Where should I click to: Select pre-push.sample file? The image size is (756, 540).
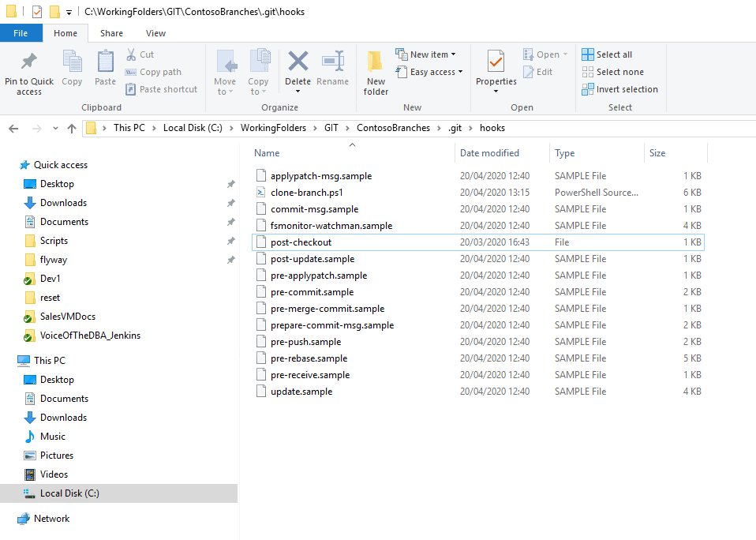point(477,341)
